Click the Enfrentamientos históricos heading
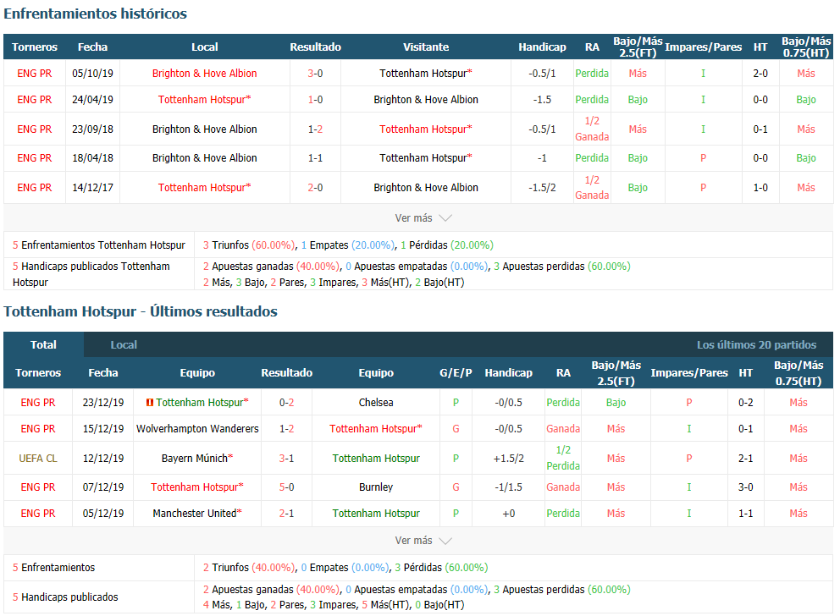This screenshot has width=840, height=616. (96, 14)
